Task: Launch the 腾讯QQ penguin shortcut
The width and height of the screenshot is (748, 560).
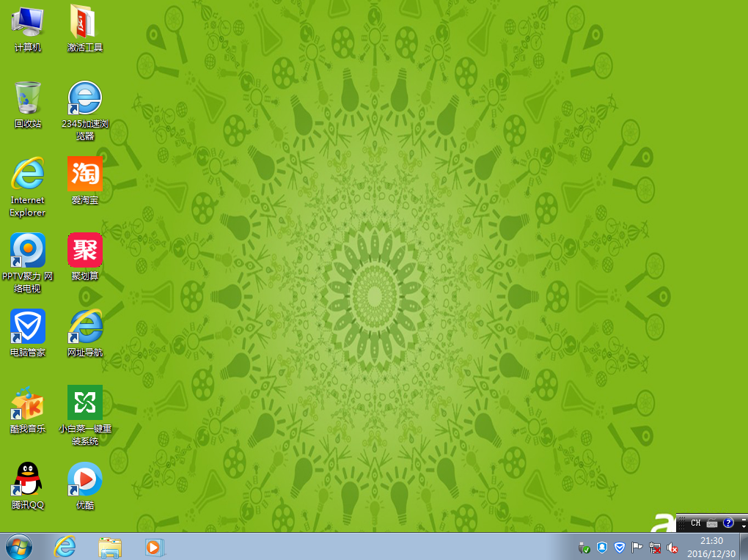Action: [28, 485]
